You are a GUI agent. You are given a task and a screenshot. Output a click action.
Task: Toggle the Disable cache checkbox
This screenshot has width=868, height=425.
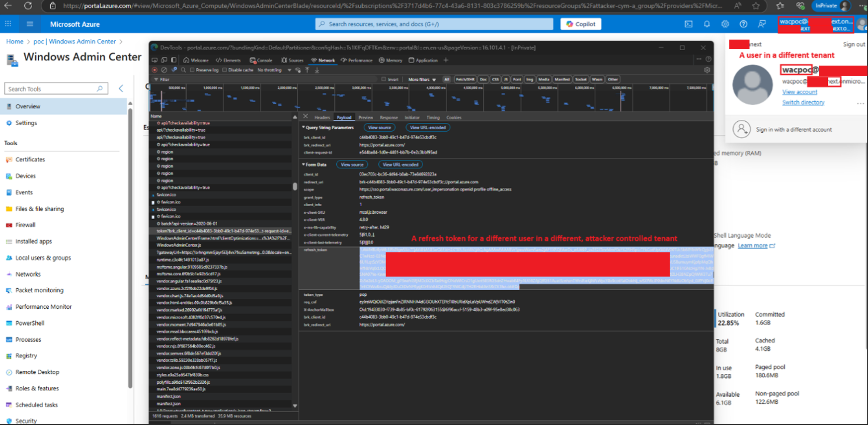point(225,70)
